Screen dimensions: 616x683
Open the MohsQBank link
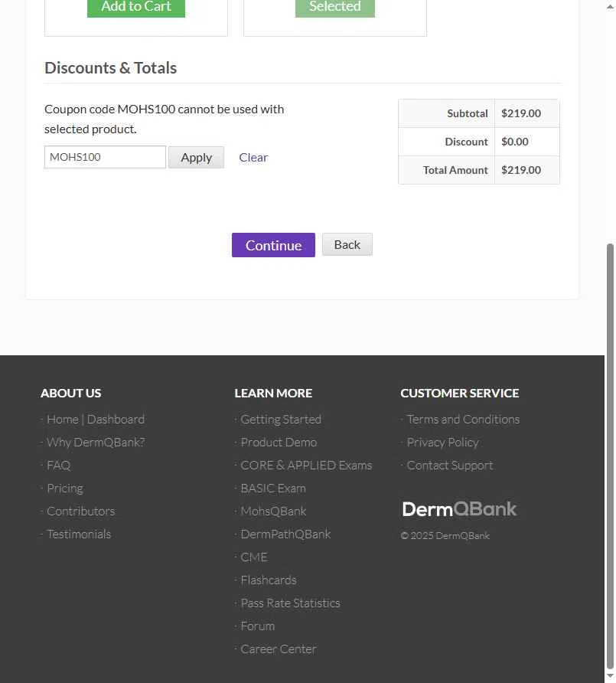273,511
